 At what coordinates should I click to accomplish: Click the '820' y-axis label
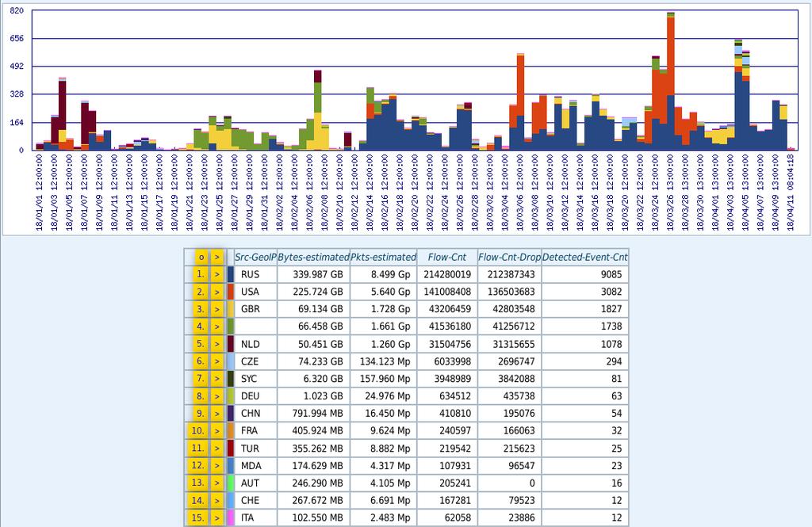tap(17, 10)
